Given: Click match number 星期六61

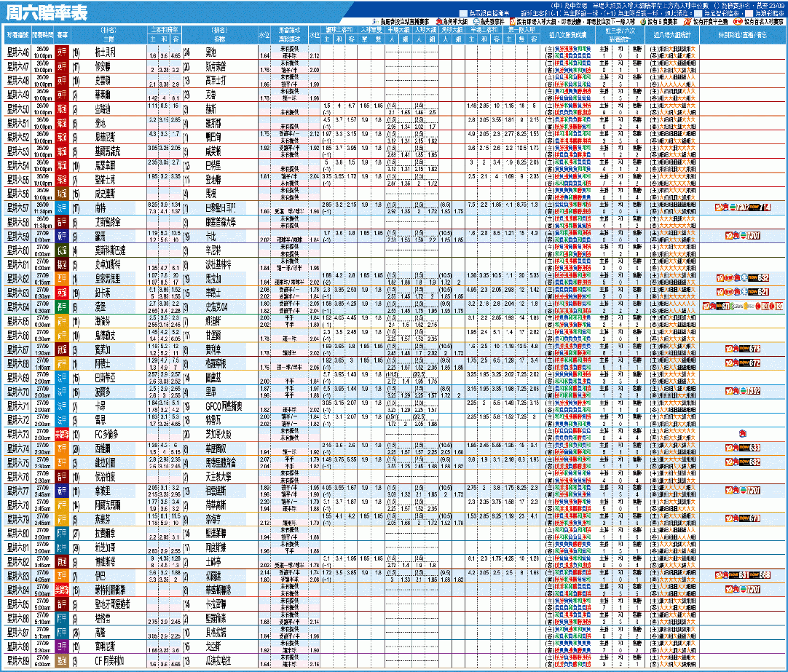Looking at the screenshot, I should (x=18, y=265).
